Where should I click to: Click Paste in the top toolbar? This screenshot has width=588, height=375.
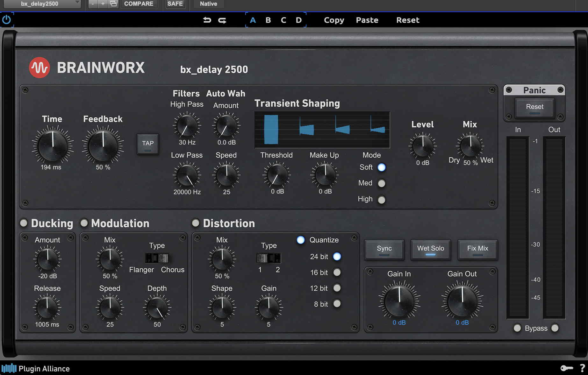tap(367, 20)
